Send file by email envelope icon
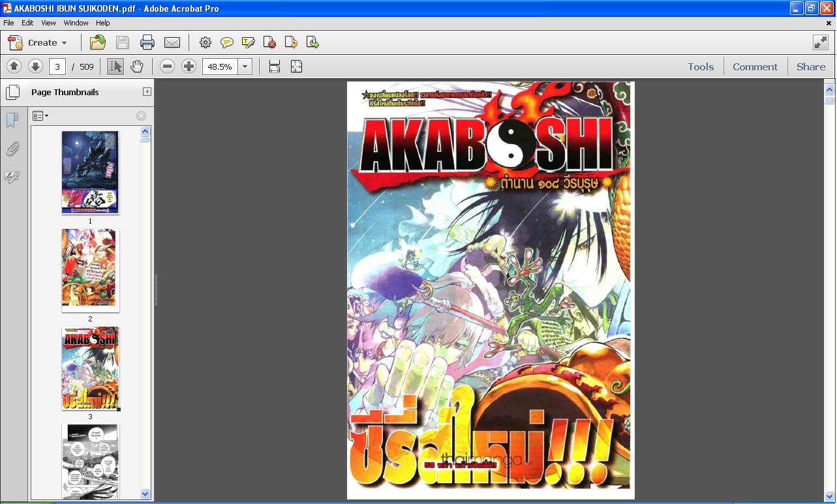The width and height of the screenshot is (837, 504). (172, 43)
